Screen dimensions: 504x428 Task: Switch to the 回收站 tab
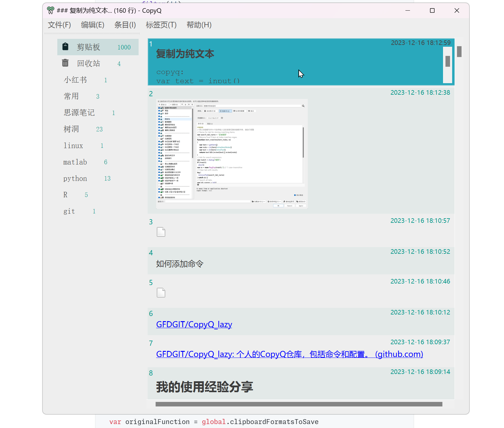pyautogui.click(x=98, y=63)
